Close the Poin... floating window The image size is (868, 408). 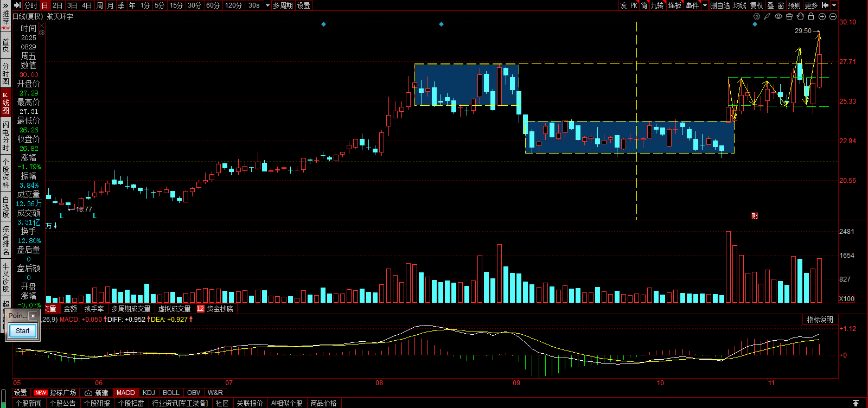tap(33, 315)
